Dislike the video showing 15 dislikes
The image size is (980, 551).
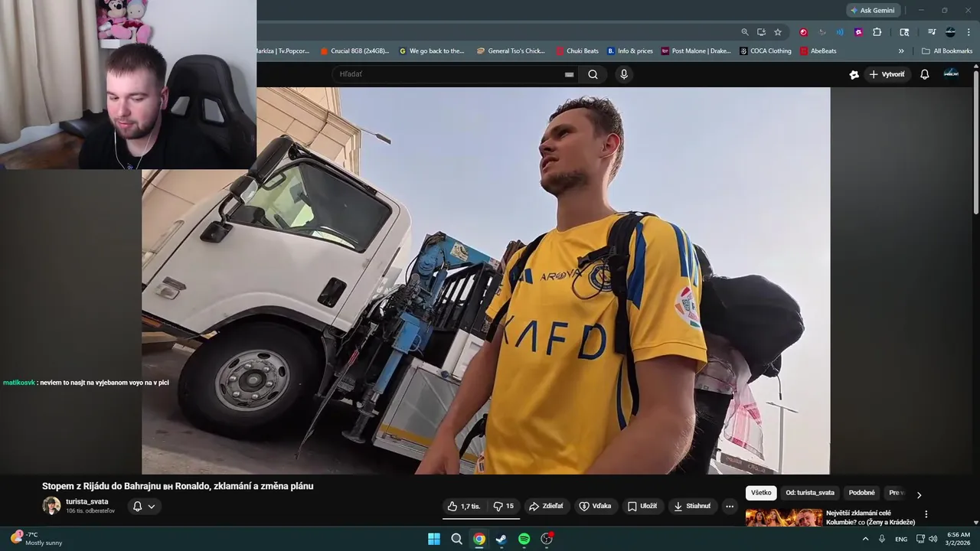pos(503,506)
